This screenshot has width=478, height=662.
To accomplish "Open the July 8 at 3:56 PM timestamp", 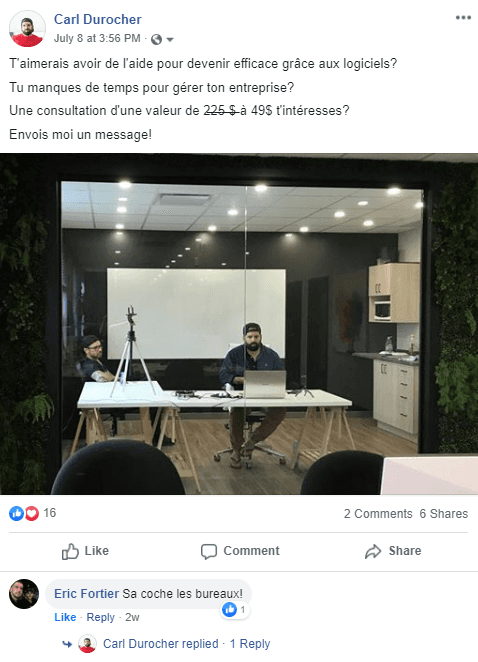I will point(97,38).
